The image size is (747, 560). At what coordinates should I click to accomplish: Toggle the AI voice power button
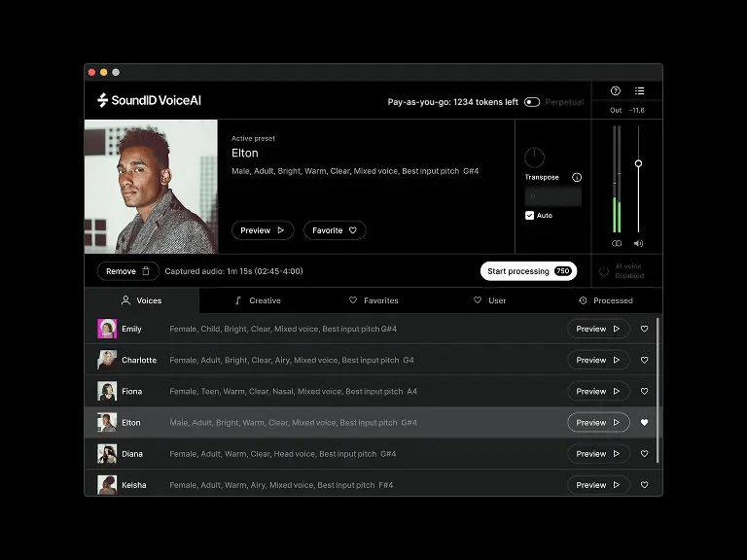(603, 271)
